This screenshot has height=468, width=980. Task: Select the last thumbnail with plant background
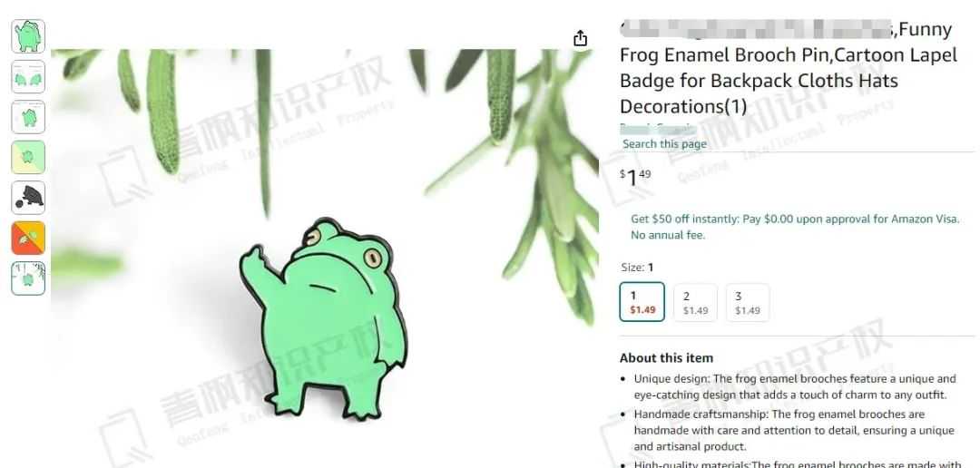point(28,278)
